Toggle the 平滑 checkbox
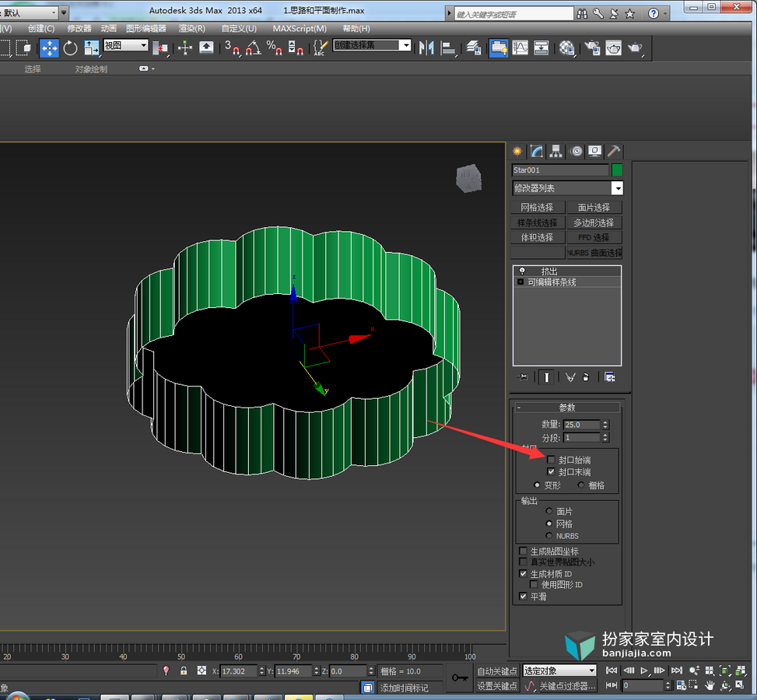This screenshot has width=757, height=700. 523,597
